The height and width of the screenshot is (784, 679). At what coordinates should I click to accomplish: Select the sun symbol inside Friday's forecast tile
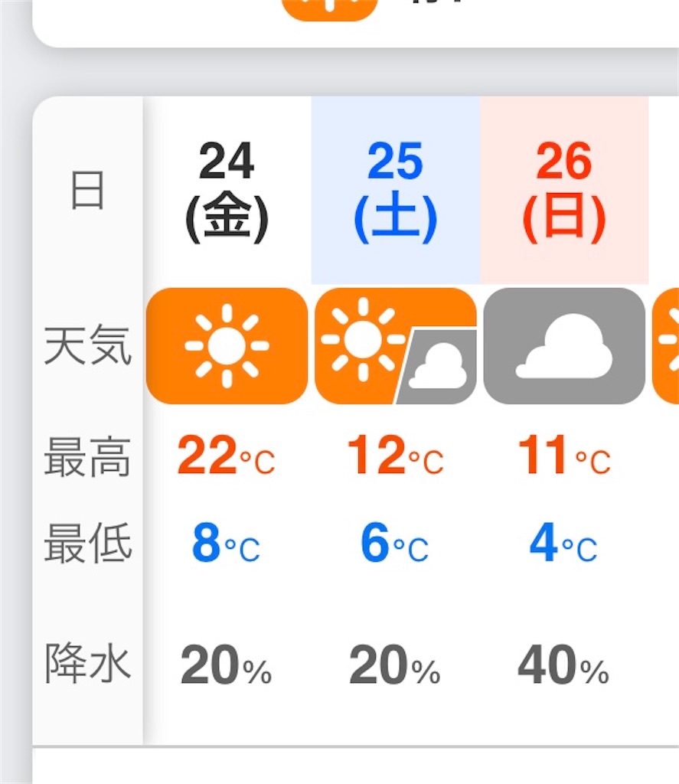pyautogui.click(x=226, y=346)
